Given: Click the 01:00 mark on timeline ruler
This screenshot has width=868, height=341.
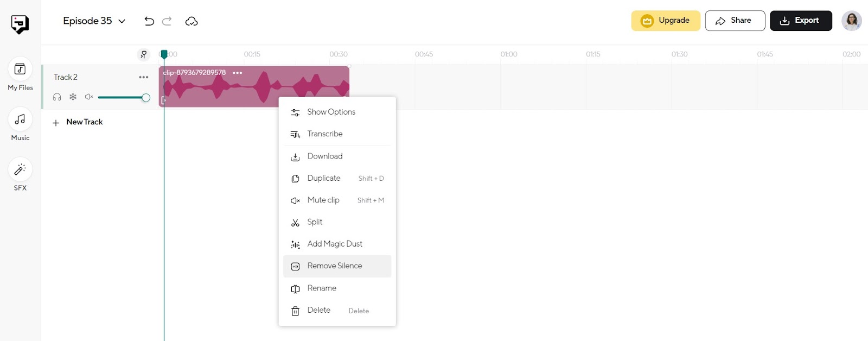Looking at the screenshot, I should point(509,54).
